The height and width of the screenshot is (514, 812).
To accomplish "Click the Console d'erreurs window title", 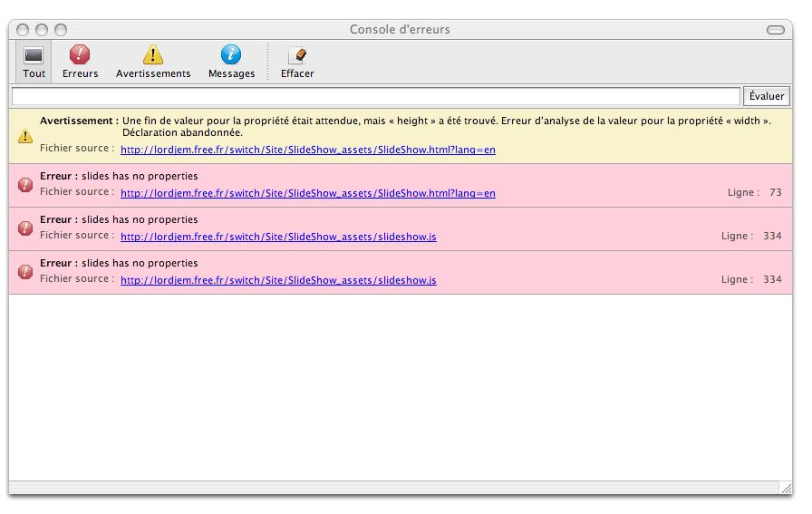I will point(400,30).
